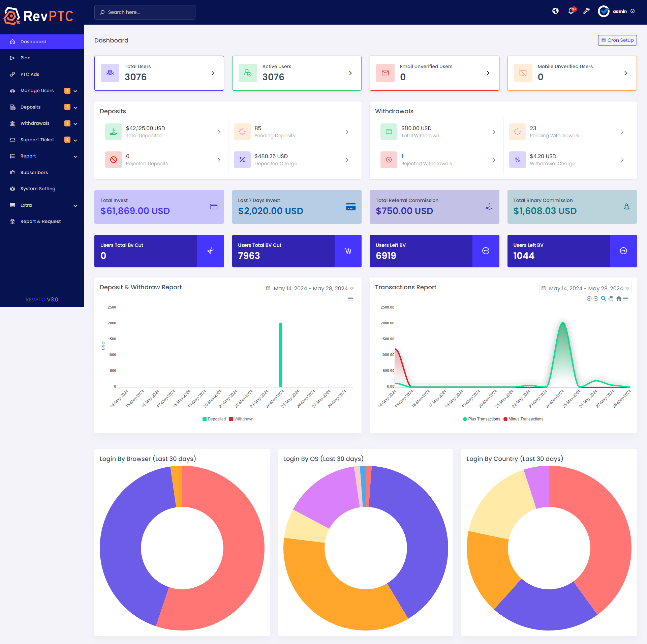Click zoom-out minus icon on Transactions chart
This screenshot has height=644, width=647.
pyautogui.click(x=596, y=298)
